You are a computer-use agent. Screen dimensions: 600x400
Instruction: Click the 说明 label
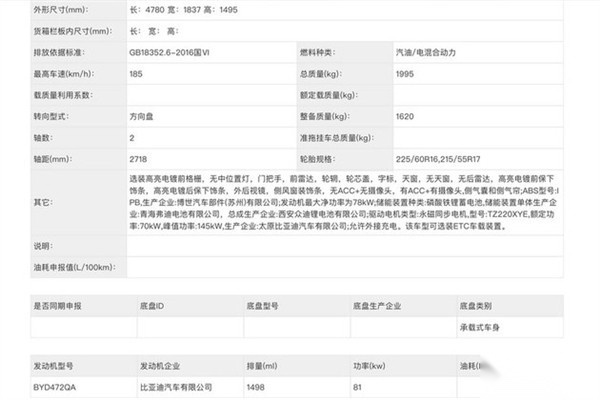point(43,246)
